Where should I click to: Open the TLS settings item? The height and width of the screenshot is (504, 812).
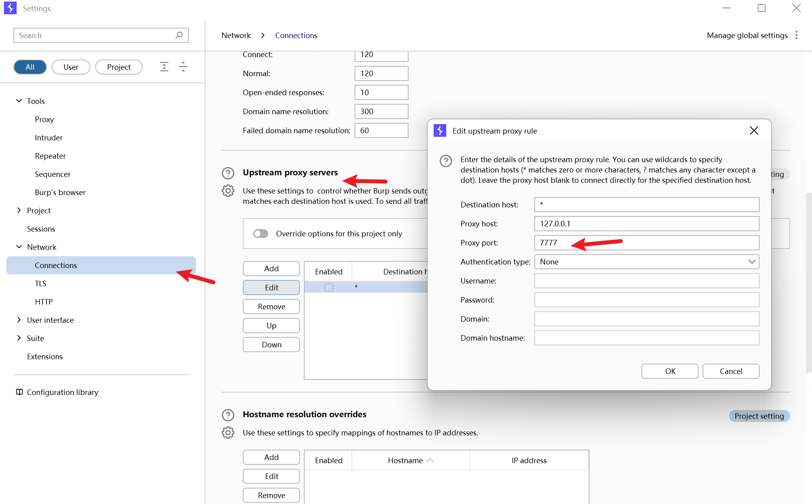point(40,284)
